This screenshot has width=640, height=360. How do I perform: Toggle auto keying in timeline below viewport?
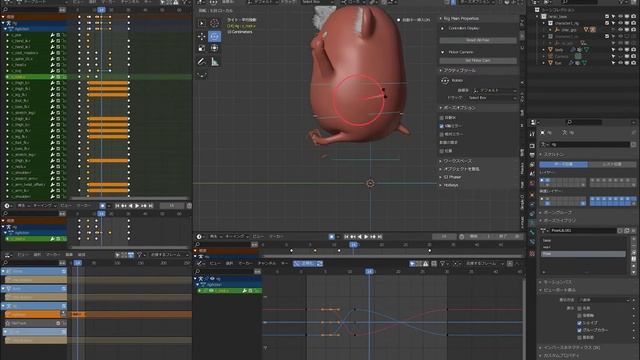point(331,237)
